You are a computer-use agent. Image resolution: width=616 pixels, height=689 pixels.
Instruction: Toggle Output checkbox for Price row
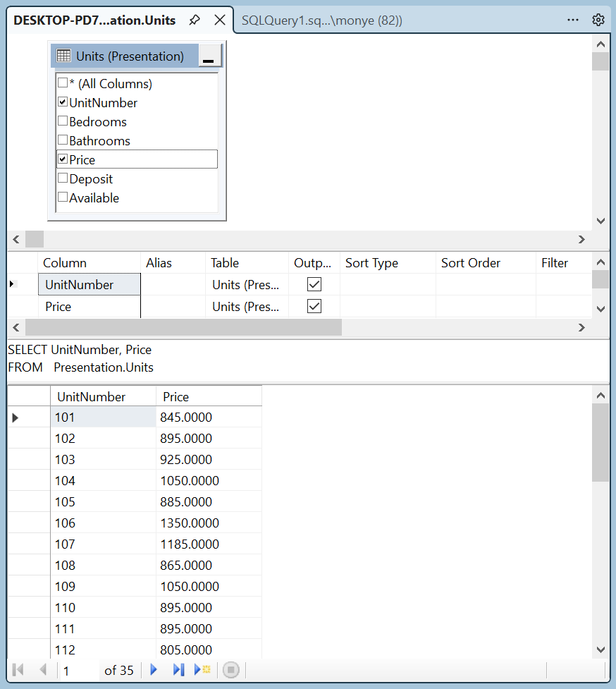tap(314, 306)
